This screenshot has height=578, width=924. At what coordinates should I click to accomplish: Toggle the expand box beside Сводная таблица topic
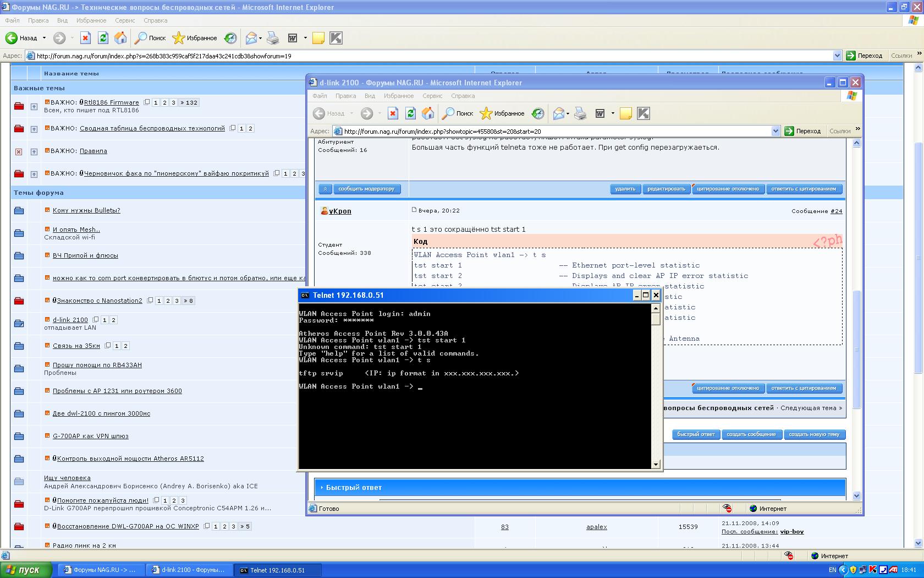coord(34,129)
